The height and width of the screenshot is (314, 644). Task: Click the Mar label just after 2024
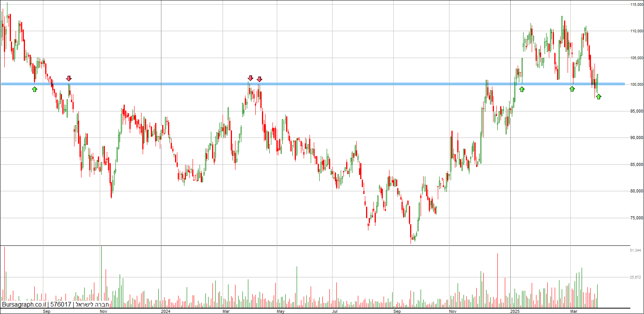[x=226, y=312]
